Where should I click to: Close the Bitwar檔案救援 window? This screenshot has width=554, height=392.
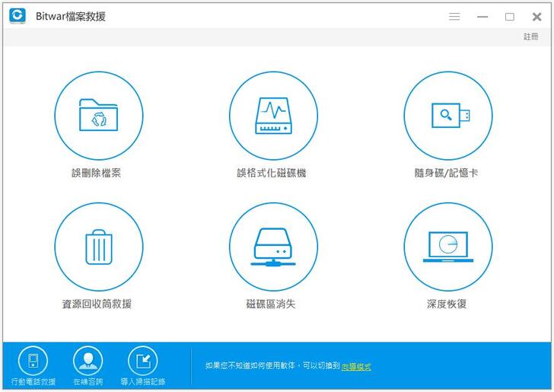point(536,16)
